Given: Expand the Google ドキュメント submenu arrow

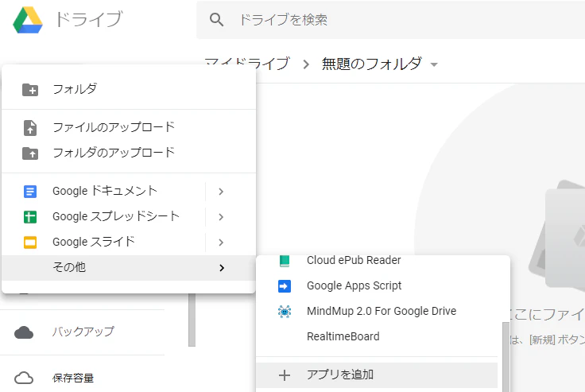Looking at the screenshot, I should click(221, 192).
